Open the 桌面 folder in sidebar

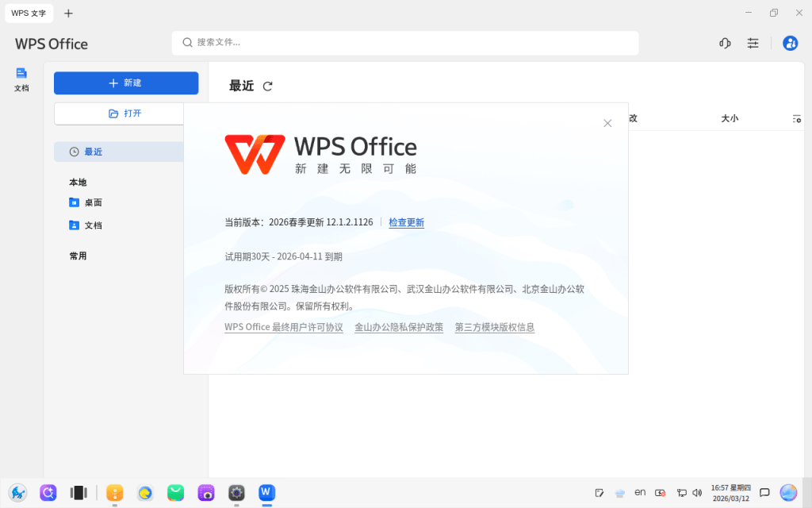pos(86,202)
